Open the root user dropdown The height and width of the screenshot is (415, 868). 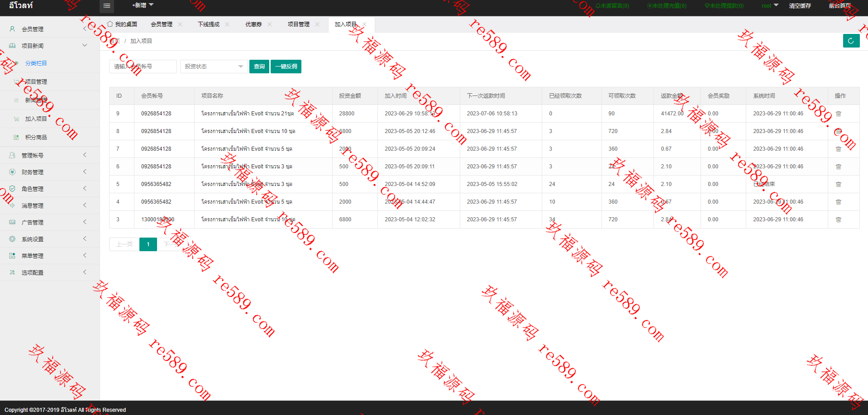pos(770,6)
